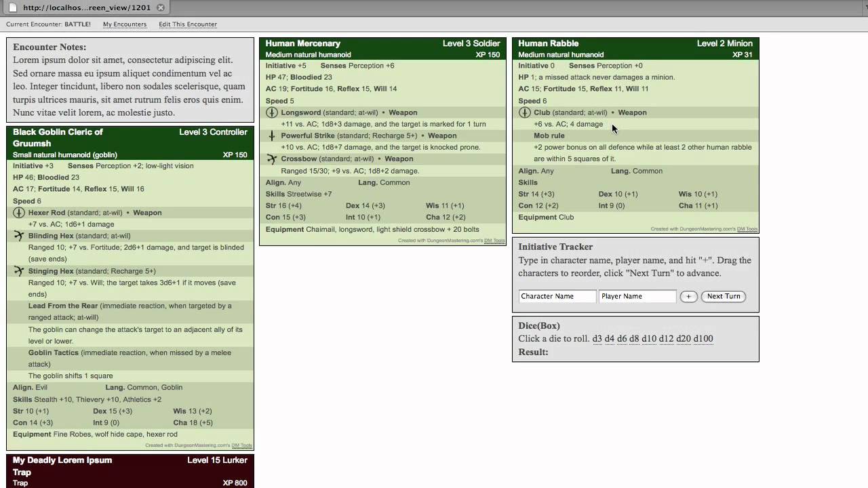Roll the d4 die

pyautogui.click(x=609, y=339)
